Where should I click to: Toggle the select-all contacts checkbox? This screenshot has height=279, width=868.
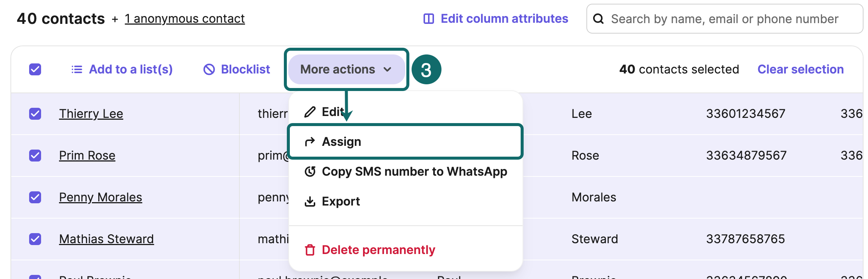pos(35,69)
